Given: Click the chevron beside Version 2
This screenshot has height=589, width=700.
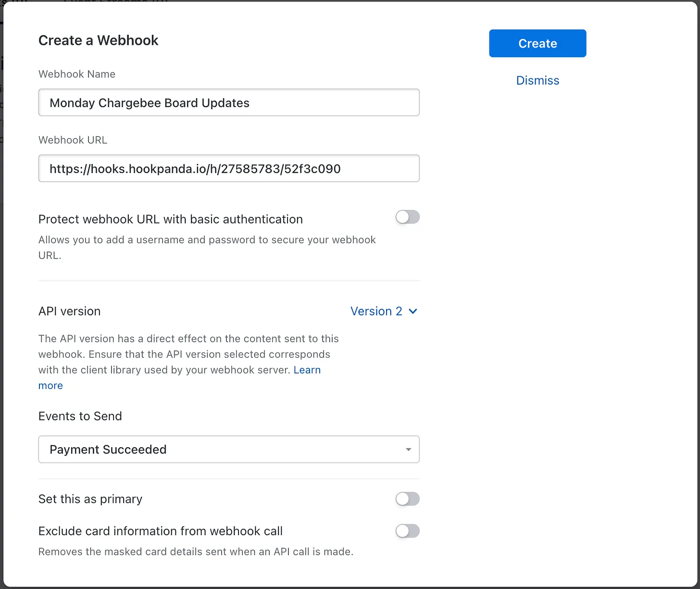Looking at the screenshot, I should [x=412, y=311].
